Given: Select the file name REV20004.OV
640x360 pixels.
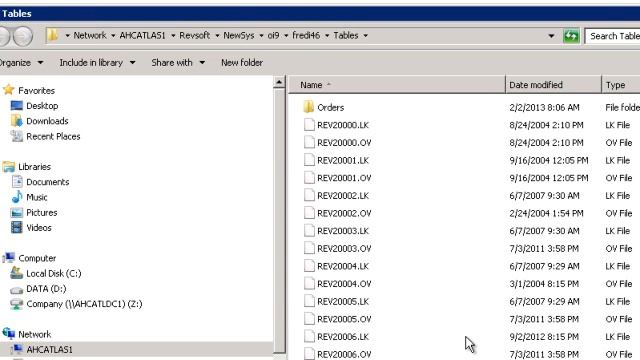Looking at the screenshot, I should click(344, 284).
